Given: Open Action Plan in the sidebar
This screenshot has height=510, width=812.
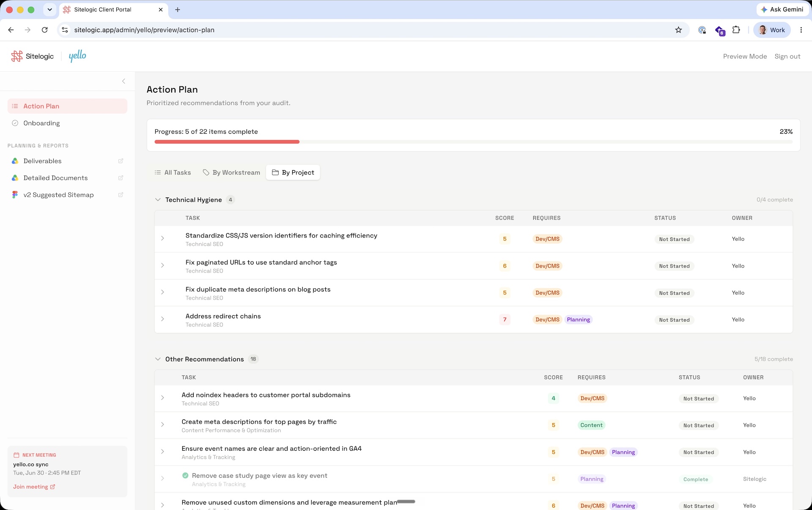Looking at the screenshot, I should coord(67,106).
